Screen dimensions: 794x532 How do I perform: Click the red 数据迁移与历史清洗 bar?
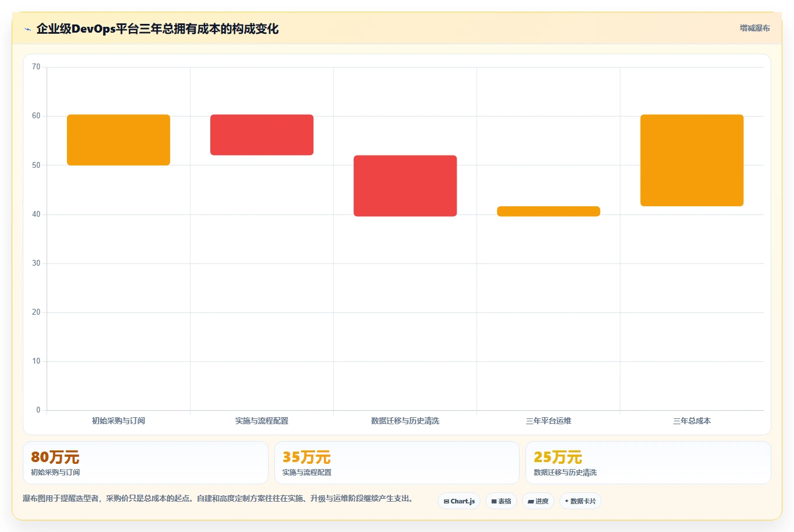pos(405,186)
